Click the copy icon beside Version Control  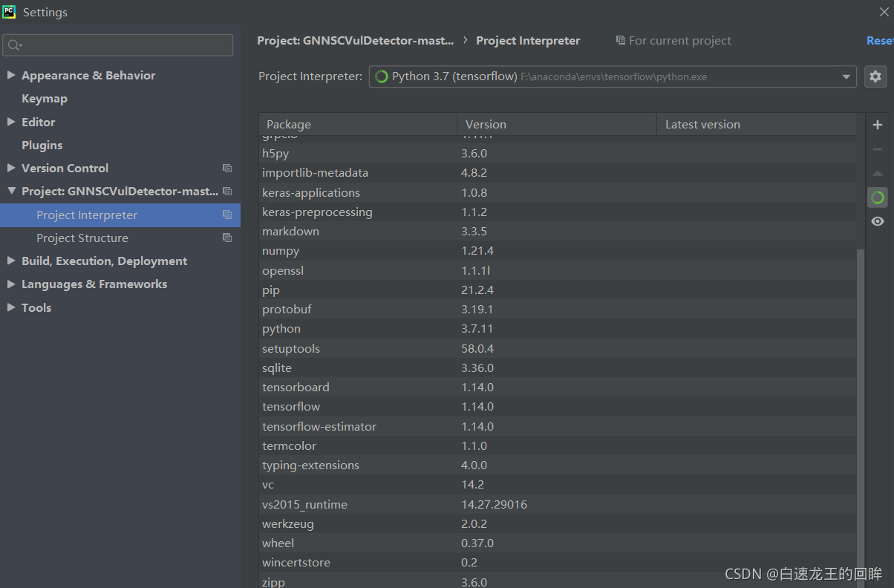[227, 169]
